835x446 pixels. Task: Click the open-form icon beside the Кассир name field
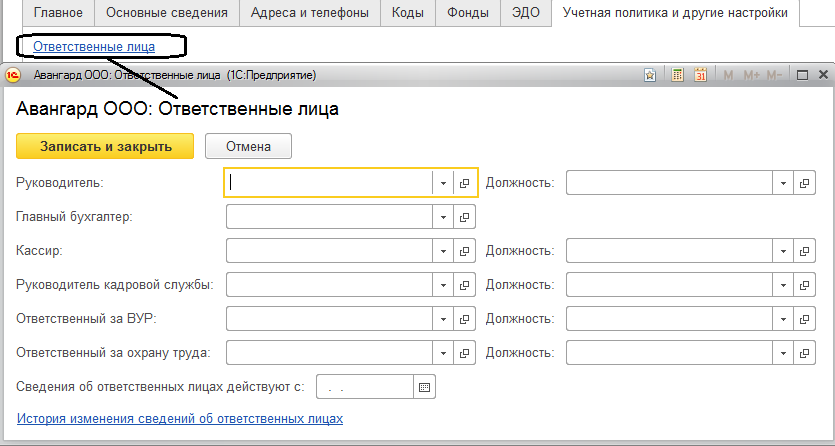click(464, 250)
